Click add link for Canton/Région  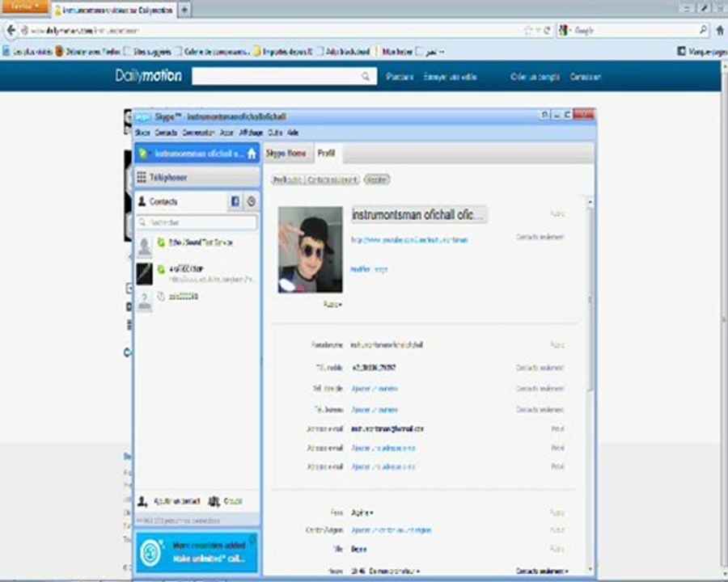tap(392, 530)
